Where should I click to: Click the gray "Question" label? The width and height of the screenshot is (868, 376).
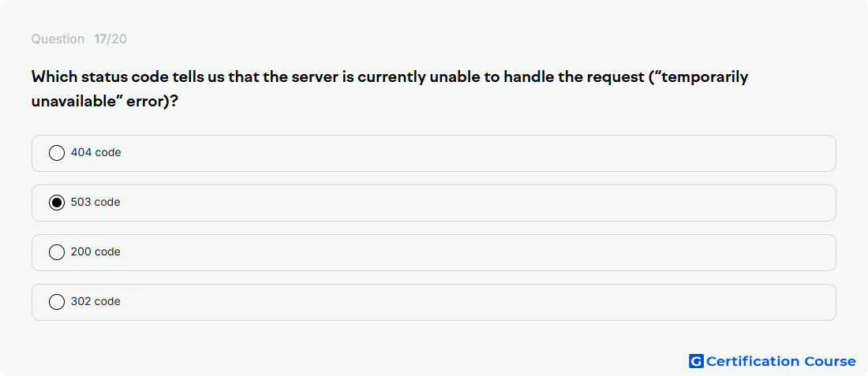click(58, 39)
